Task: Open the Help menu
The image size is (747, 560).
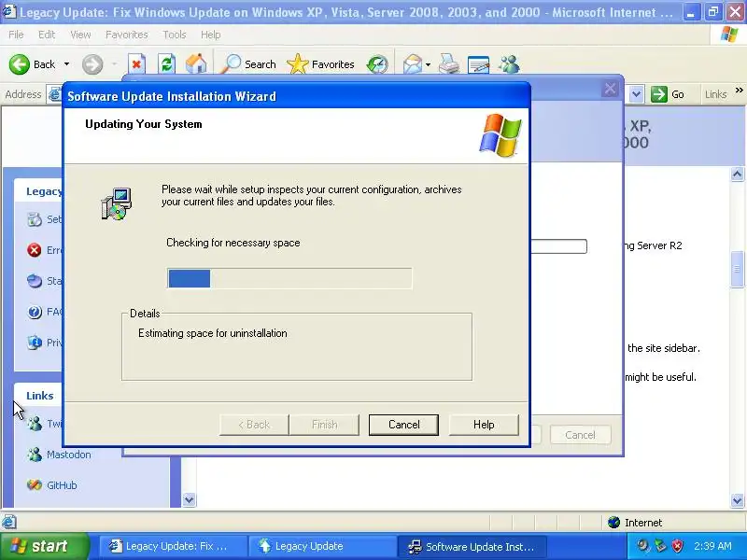Action: 210,35
